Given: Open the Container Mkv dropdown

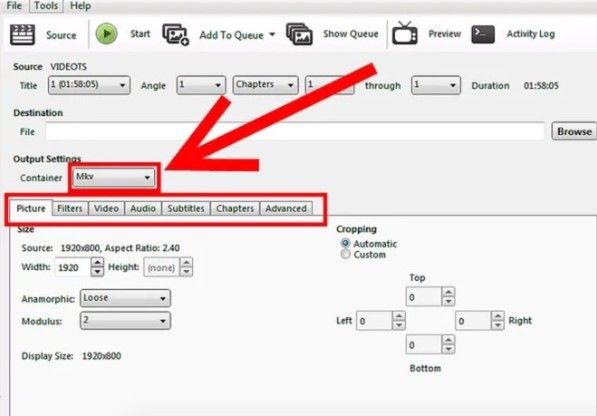Looking at the screenshot, I should point(113,177).
